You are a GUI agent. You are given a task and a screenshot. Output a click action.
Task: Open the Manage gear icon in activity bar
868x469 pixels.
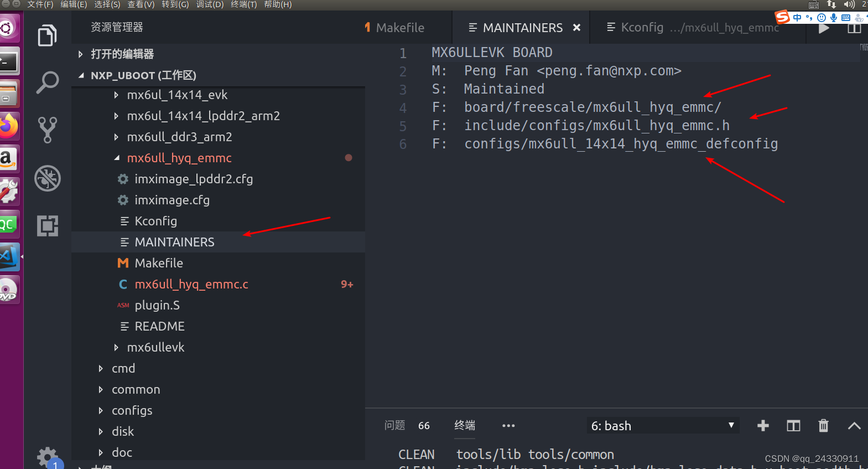click(48, 457)
